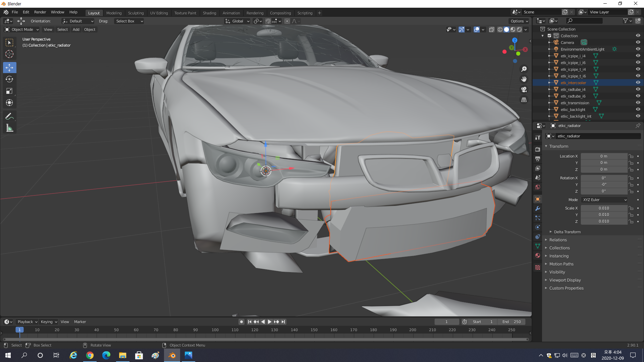The image size is (644, 362).
Task: Pick the Measure tool
Action: [x=9, y=128]
